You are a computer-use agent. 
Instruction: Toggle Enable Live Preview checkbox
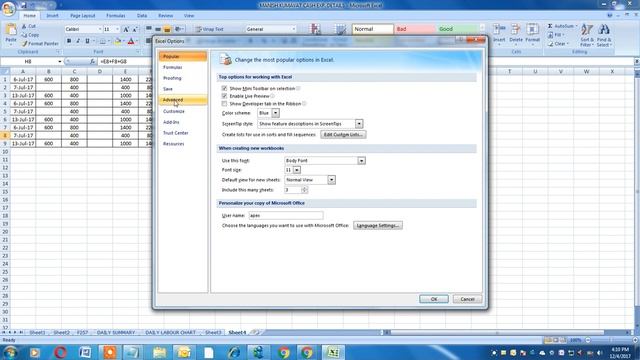tap(224, 96)
